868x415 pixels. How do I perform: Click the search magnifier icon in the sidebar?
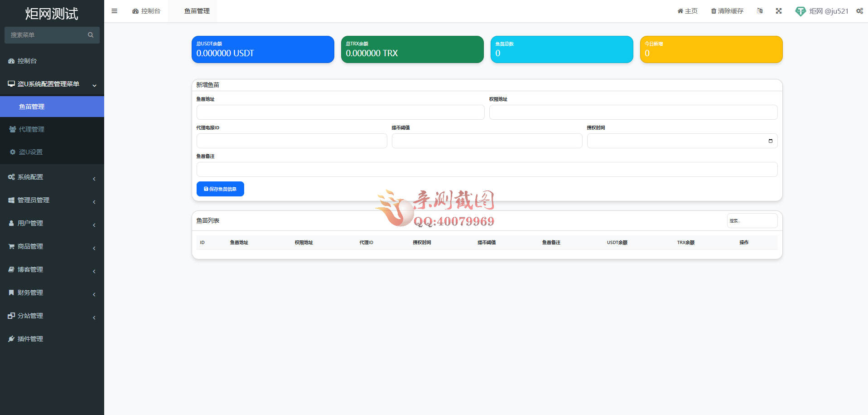[91, 35]
